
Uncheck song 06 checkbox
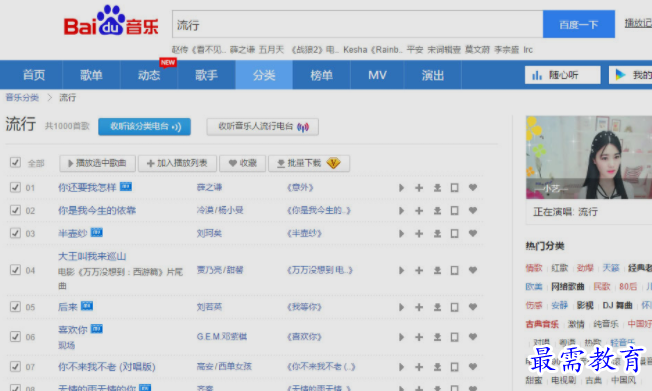[15, 337]
